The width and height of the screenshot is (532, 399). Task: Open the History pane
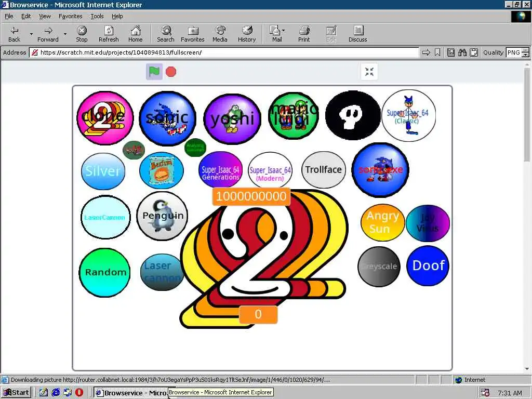point(247,34)
